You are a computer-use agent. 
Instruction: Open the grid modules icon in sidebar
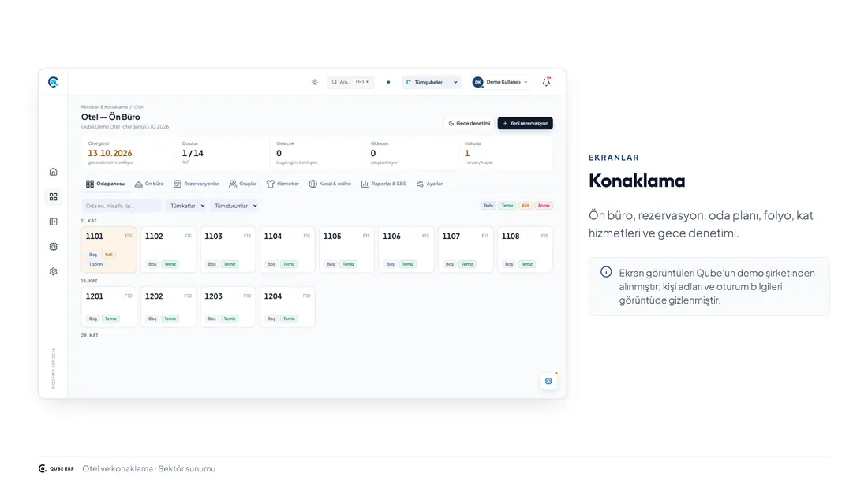53,197
